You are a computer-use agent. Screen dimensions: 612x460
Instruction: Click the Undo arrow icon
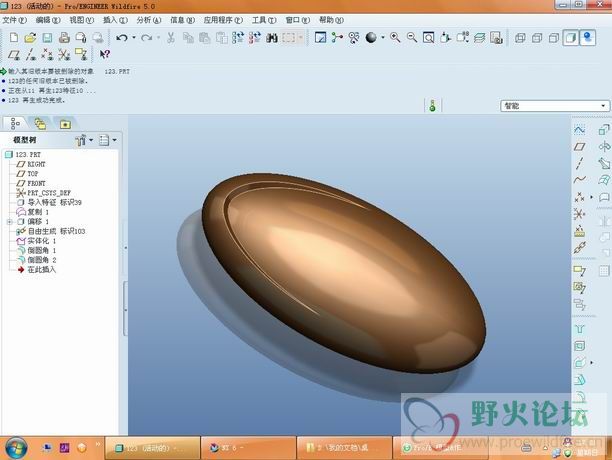click(x=122, y=37)
